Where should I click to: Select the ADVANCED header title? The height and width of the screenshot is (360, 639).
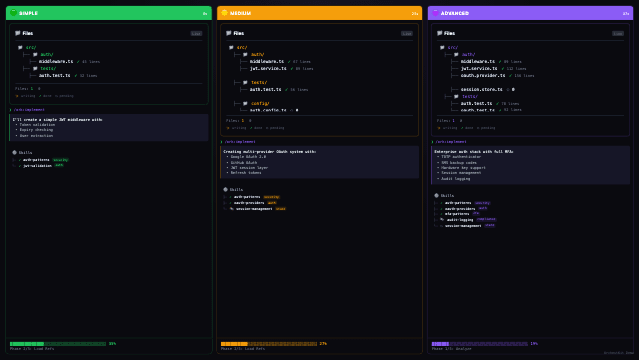pyautogui.click(x=455, y=13)
